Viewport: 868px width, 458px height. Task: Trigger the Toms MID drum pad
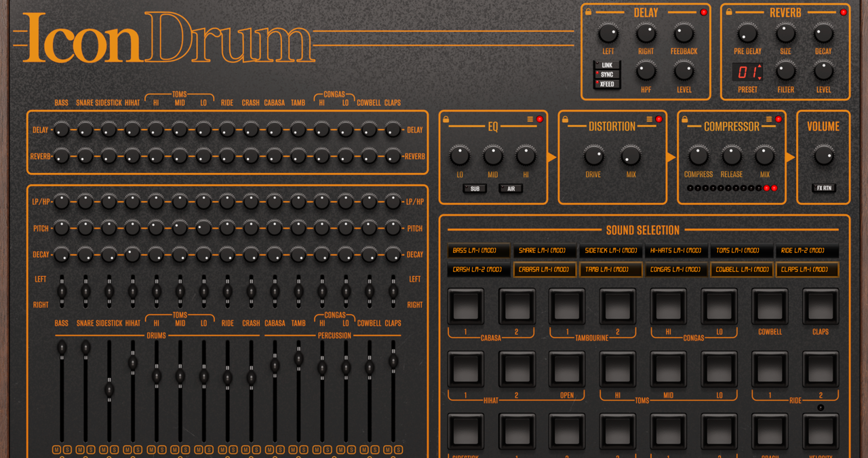(x=669, y=369)
